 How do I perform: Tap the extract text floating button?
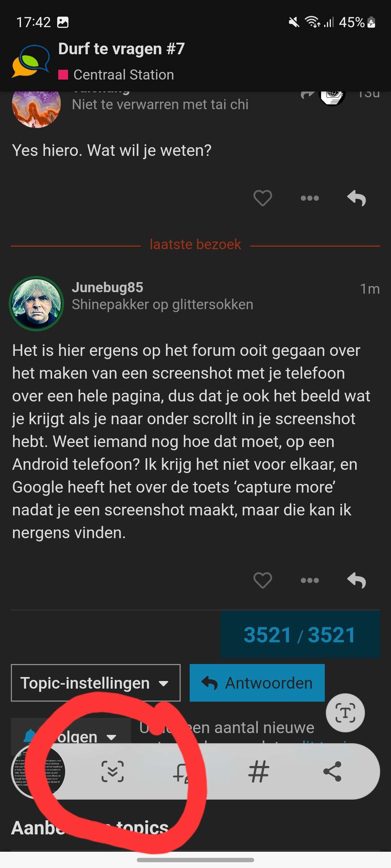point(345,713)
